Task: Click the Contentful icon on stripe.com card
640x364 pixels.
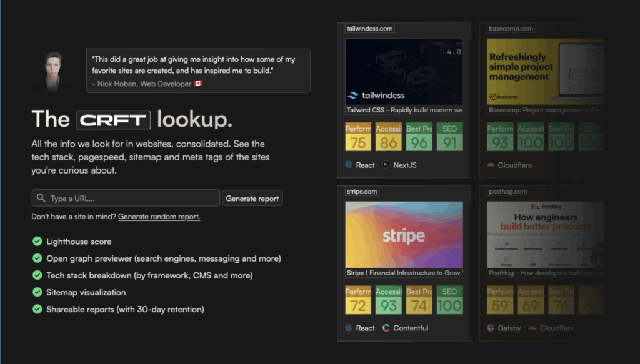Action: 387,328
